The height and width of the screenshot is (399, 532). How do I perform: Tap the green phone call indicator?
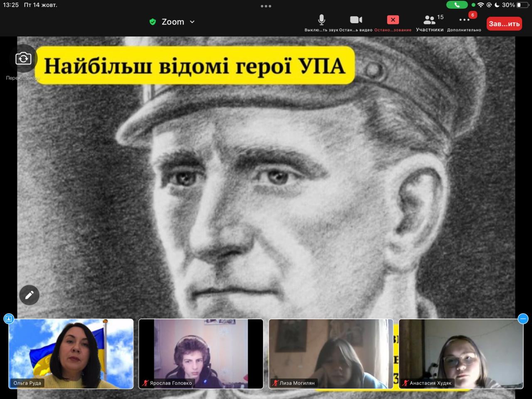tap(457, 5)
